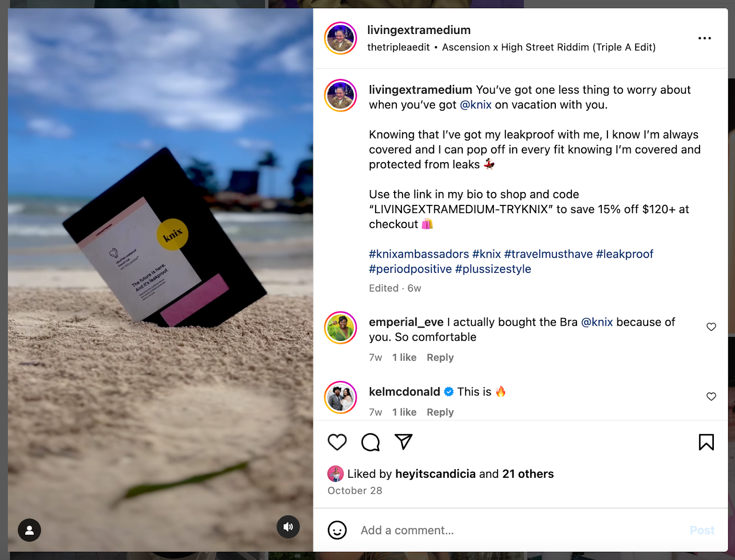View who liked via '21 others'

pyautogui.click(x=528, y=474)
